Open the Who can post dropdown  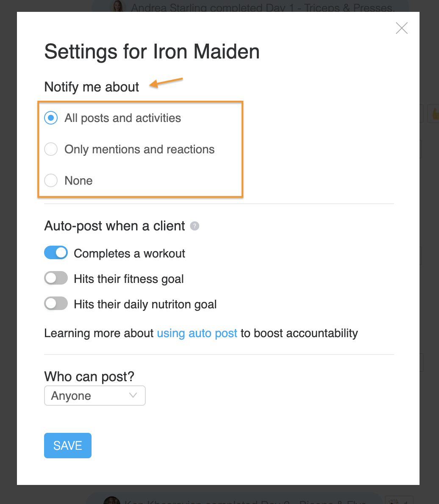[x=95, y=396]
